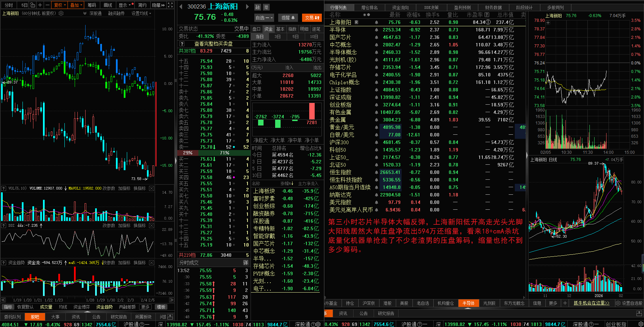Open help for the DDZ indicator
644x327 pixels.
tap(4, 225)
